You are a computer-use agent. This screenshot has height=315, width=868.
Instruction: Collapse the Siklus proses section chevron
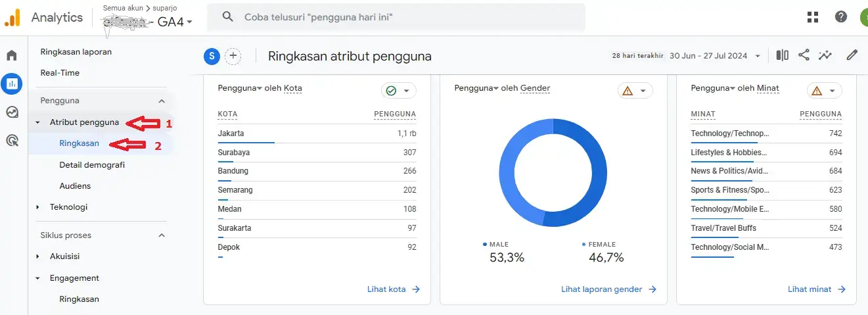tap(162, 235)
